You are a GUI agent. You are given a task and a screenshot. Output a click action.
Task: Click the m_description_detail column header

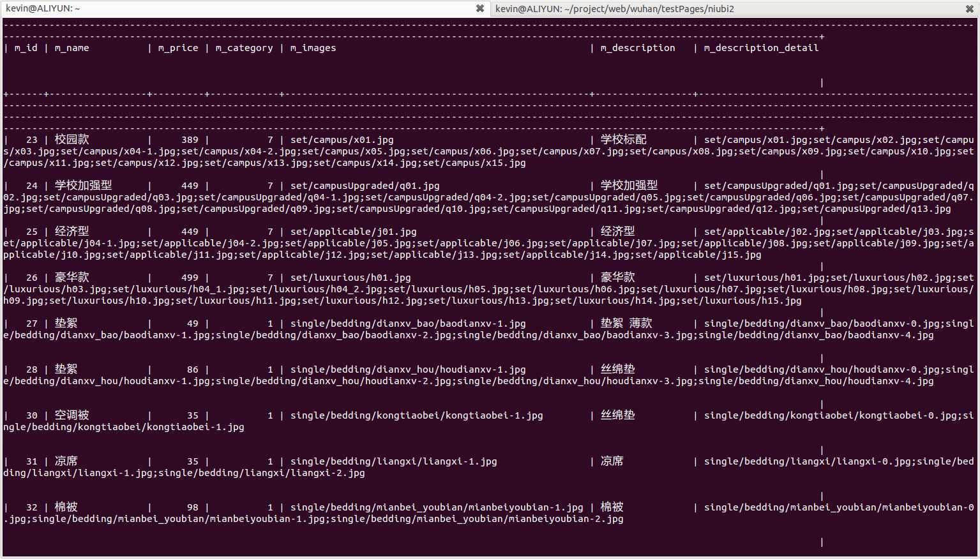pyautogui.click(x=761, y=48)
